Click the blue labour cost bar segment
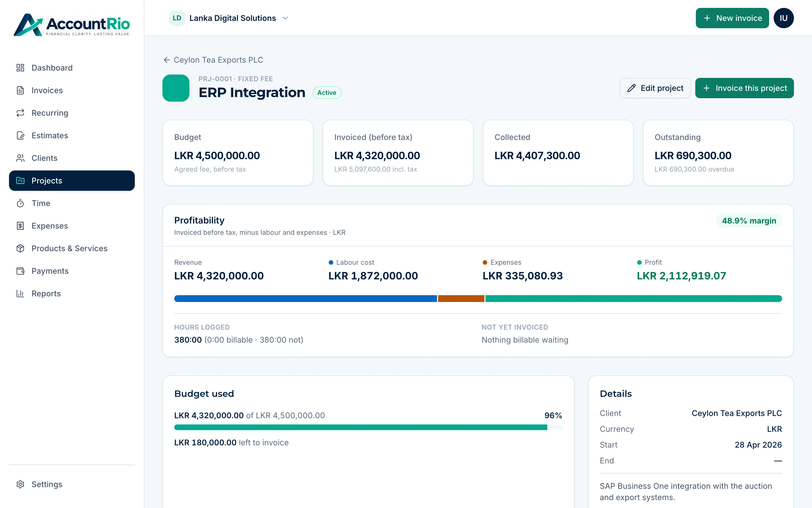 click(x=305, y=299)
